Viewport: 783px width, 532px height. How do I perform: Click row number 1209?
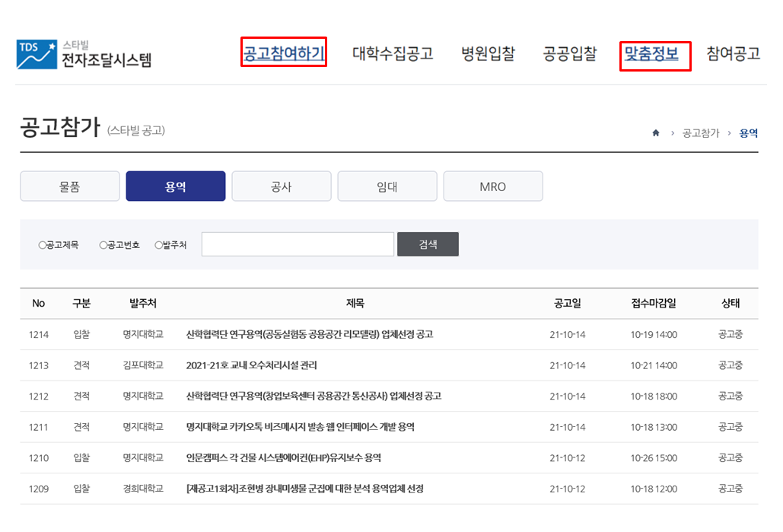[39, 489]
